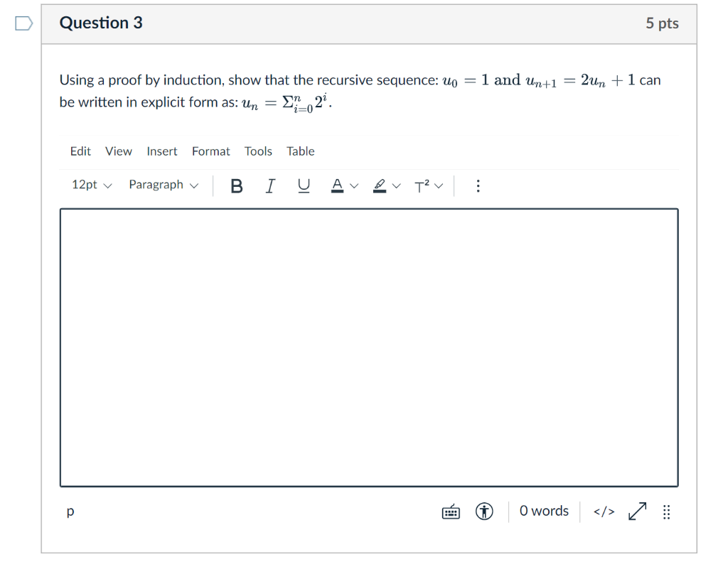The width and height of the screenshot is (728, 574).
Task: Expand editor to fullscreen
Action: coord(636,511)
